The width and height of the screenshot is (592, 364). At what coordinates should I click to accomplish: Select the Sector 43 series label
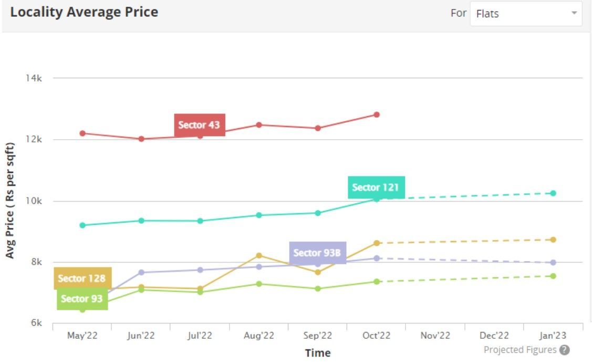click(199, 126)
